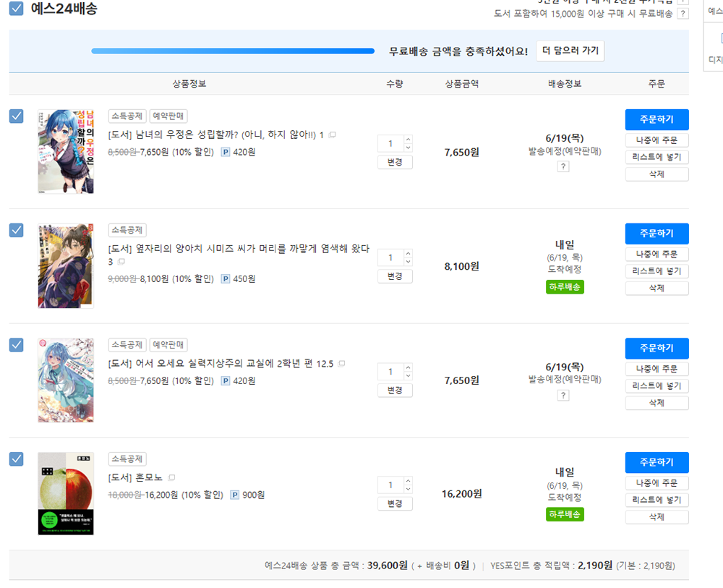
Task: Delete 옆자리의 양아치 시미즈 with 삭제
Action: coord(656,288)
